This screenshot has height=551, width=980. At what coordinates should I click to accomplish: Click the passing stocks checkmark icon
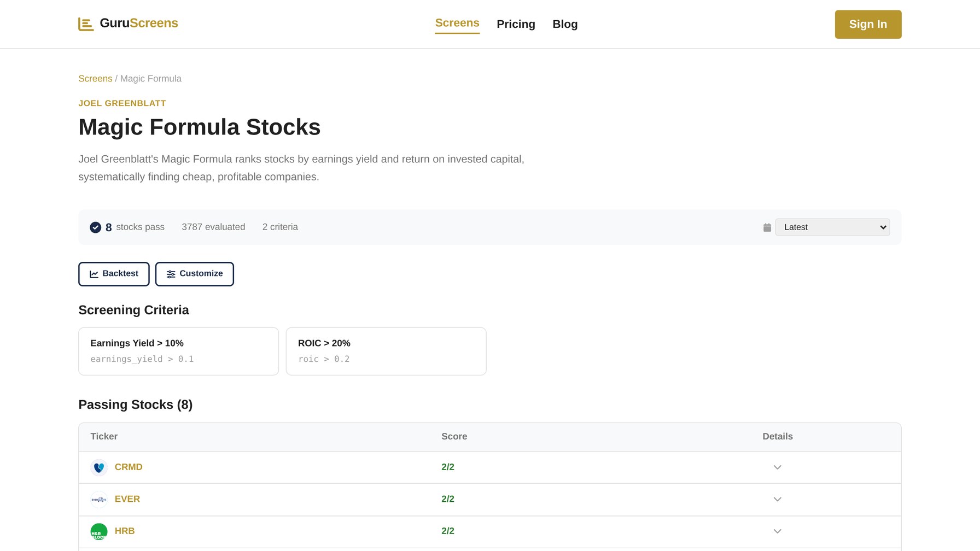click(95, 227)
